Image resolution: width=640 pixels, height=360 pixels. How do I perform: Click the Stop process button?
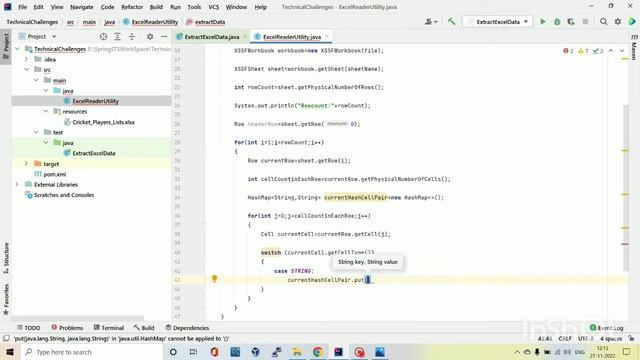coord(585,22)
